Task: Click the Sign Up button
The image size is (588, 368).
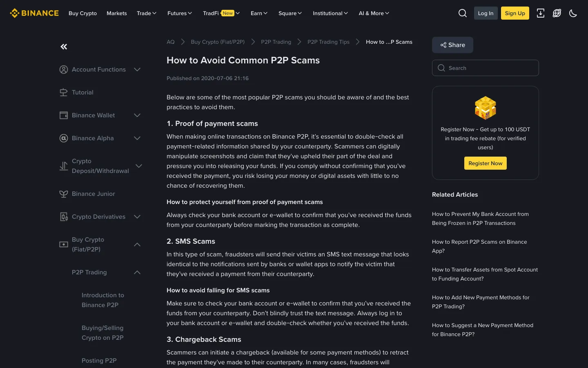Action: click(x=515, y=13)
